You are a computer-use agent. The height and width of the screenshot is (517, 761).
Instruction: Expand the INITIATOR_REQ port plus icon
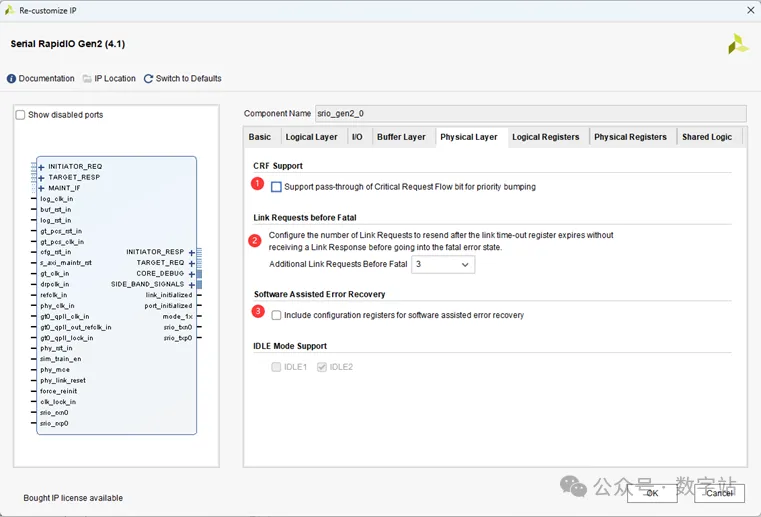(41, 167)
